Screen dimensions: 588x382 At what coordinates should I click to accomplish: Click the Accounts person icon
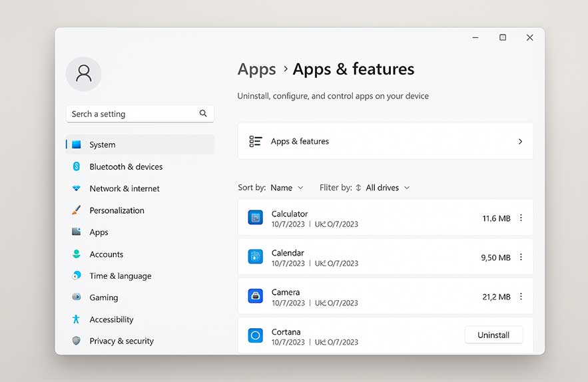point(77,254)
